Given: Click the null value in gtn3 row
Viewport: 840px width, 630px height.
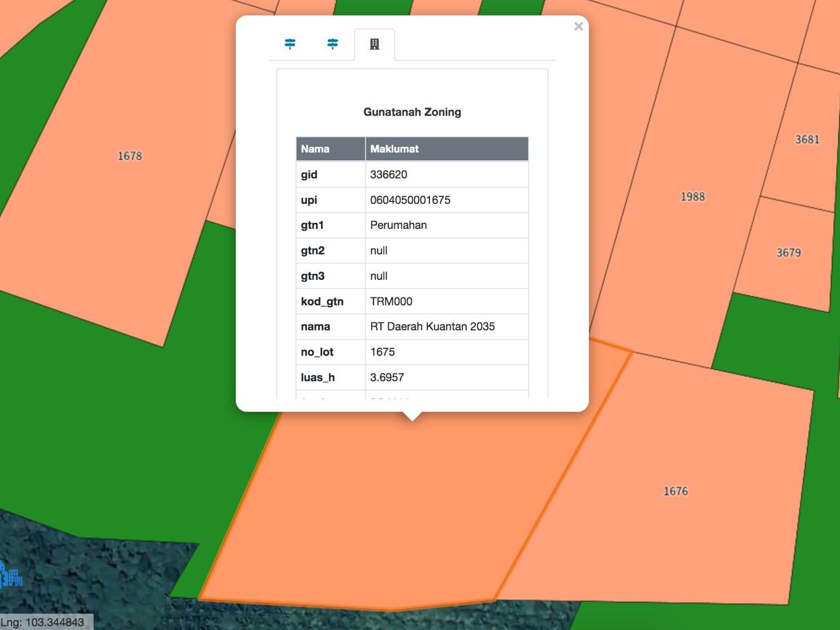Looking at the screenshot, I should point(379,276).
